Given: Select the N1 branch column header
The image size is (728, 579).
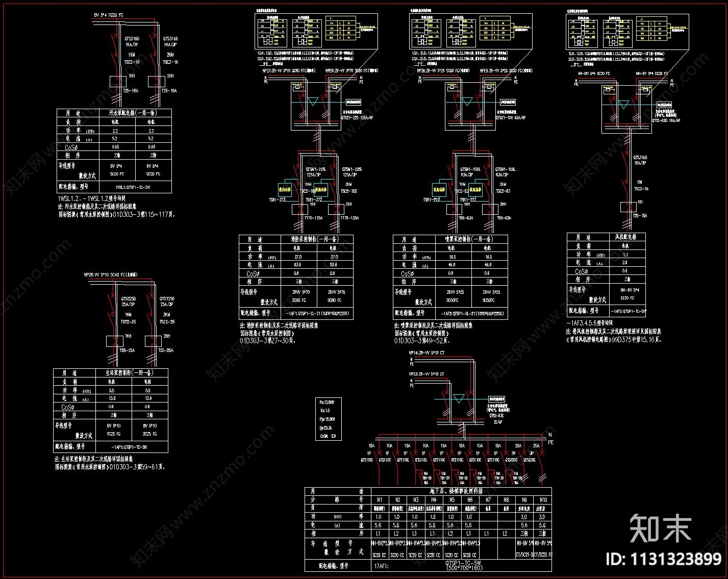Looking at the screenshot, I should point(380,499).
